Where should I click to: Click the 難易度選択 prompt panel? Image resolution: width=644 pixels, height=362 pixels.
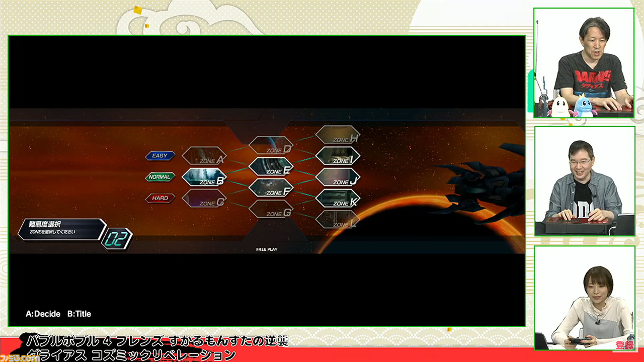click(x=62, y=229)
